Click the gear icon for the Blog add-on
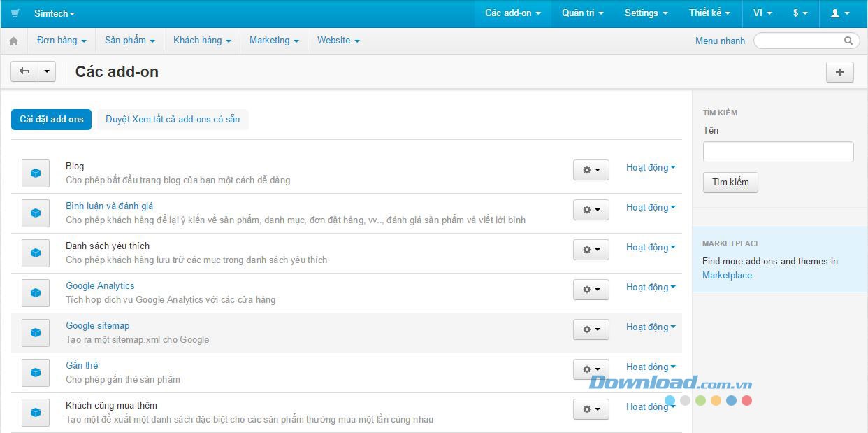Image resolution: width=868 pixels, height=433 pixels. (x=591, y=169)
